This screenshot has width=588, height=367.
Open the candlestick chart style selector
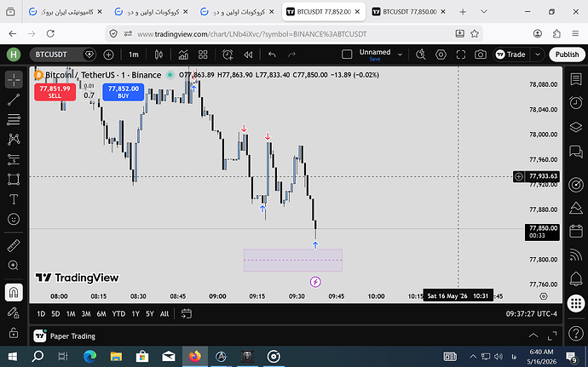pyautogui.click(x=159, y=54)
